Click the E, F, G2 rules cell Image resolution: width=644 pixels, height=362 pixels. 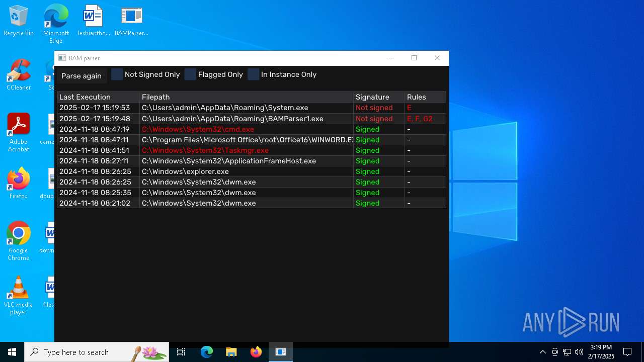425,119
